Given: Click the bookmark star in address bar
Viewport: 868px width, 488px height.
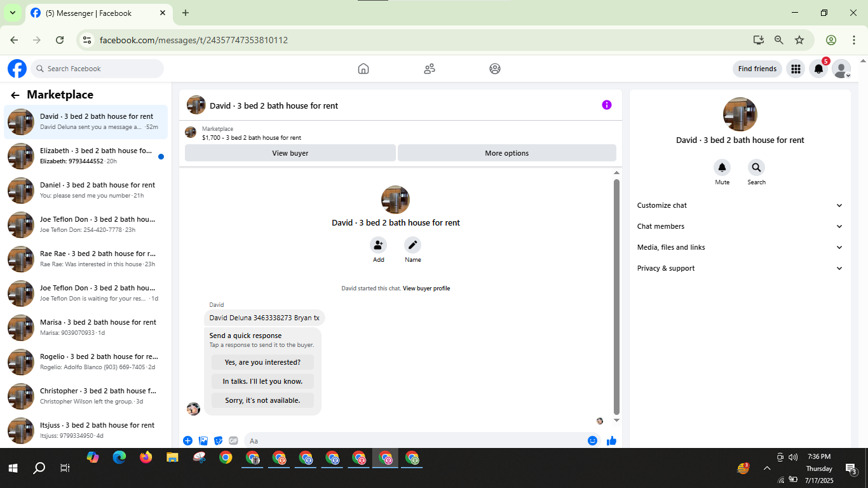Looking at the screenshot, I should pyautogui.click(x=799, y=40).
